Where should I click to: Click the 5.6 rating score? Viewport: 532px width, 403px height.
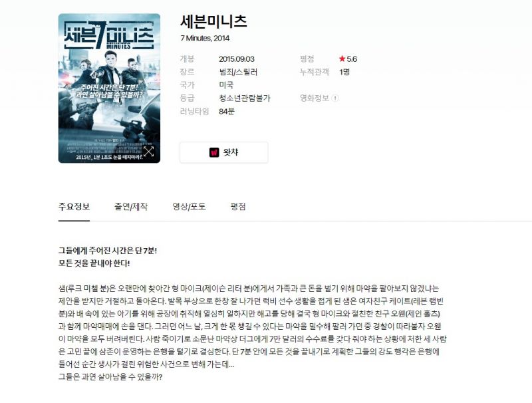pos(352,59)
